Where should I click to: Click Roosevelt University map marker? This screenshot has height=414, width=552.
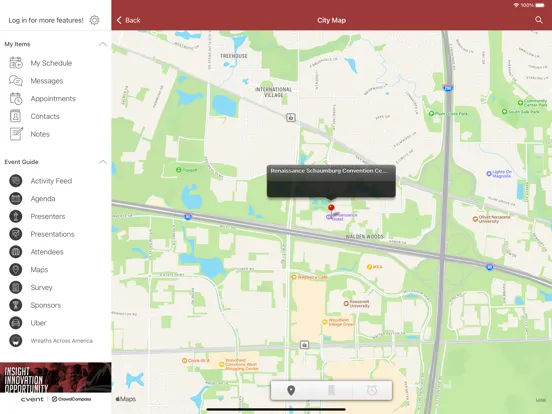click(x=346, y=303)
